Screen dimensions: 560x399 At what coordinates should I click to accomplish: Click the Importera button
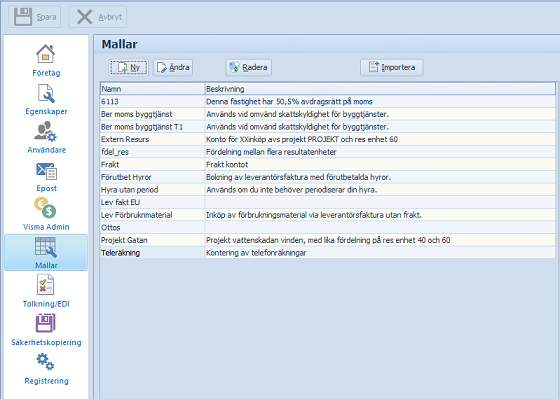(x=392, y=68)
